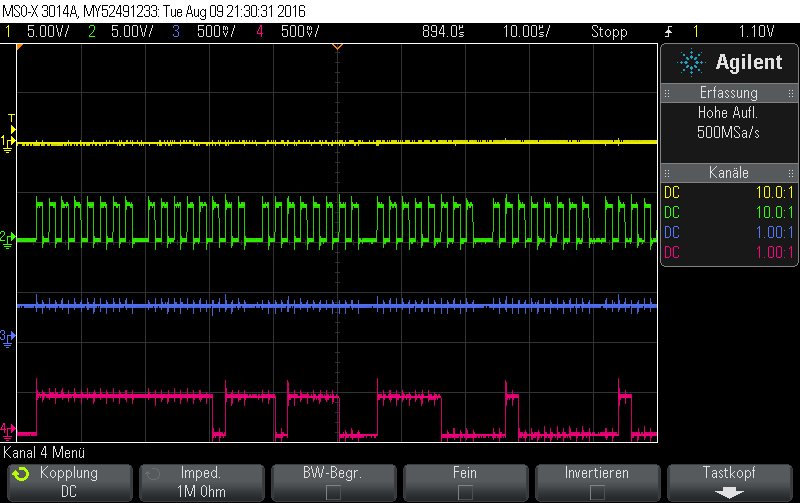Click the channel 3 ground marker
The image size is (800, 503).
pos(7,338)
